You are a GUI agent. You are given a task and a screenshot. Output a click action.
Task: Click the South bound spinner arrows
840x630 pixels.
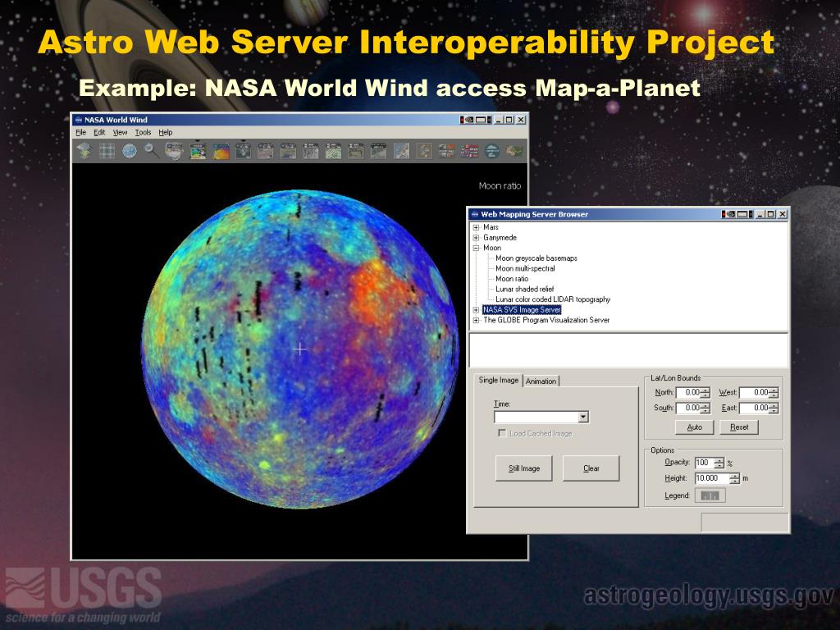(705, 409)
